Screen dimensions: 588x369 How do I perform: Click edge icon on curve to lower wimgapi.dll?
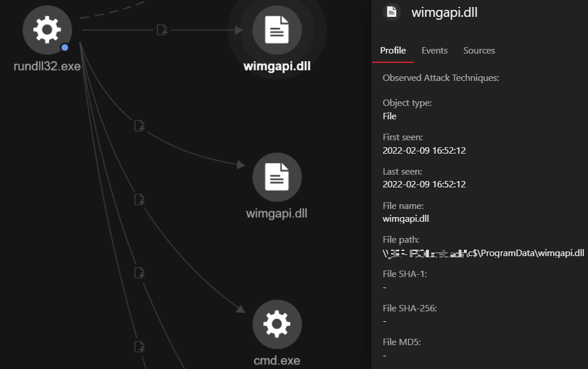coord(139,125)
